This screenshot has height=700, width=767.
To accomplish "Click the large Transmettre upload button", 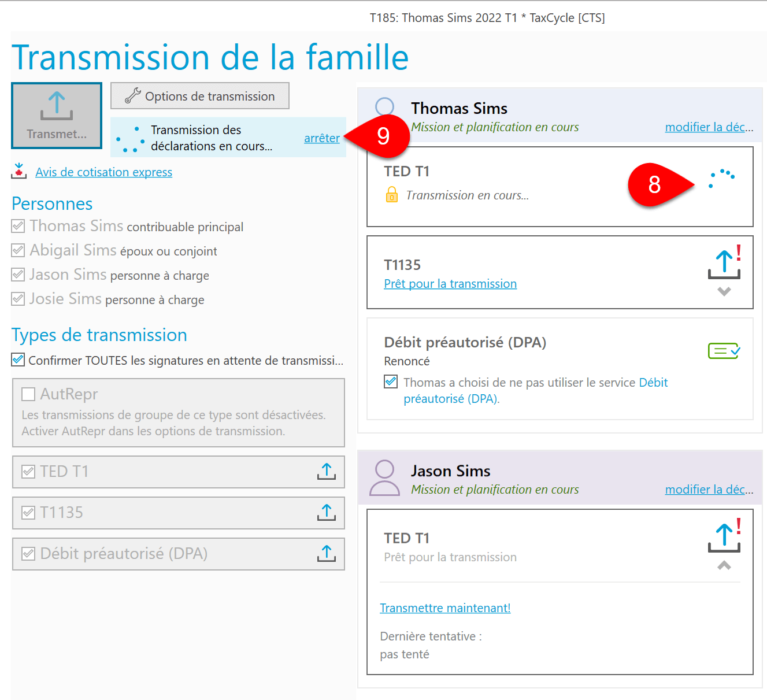I will pos(57,116).
